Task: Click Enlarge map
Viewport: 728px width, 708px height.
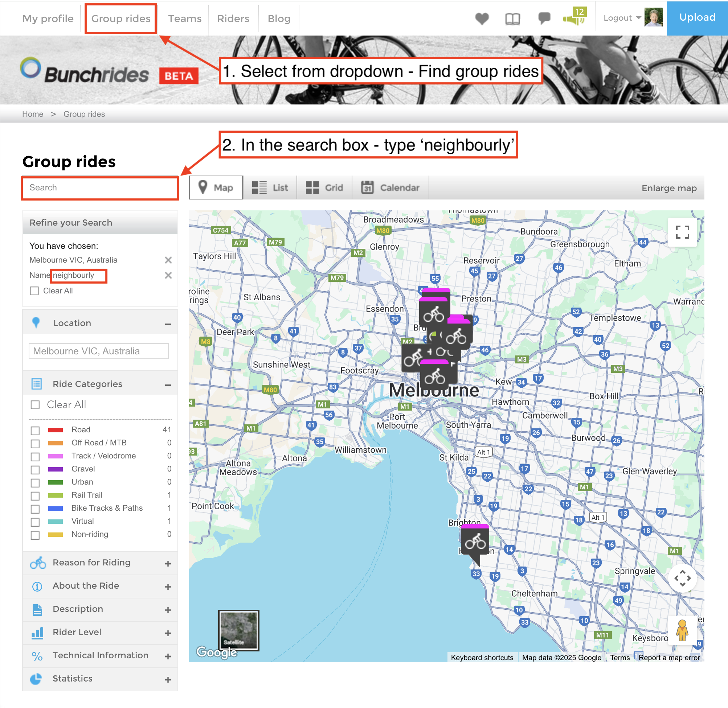Action: click(669, 188)
